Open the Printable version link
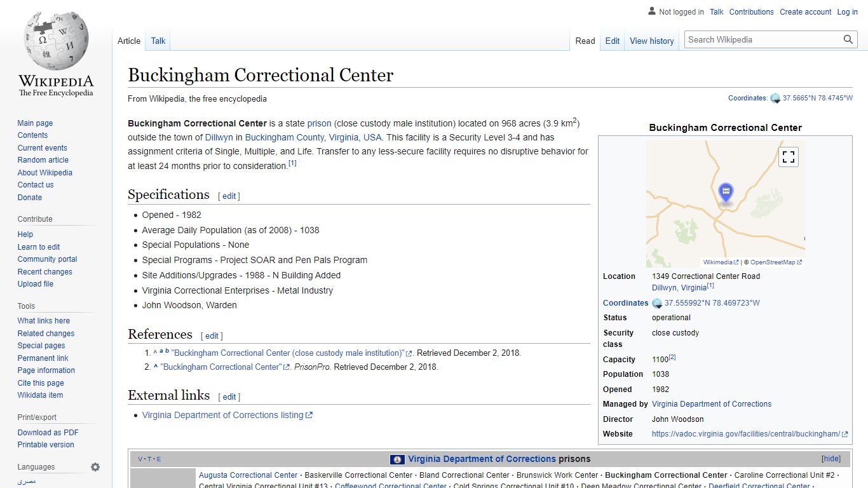Image resolution: width=868 pixels, height=488 pixels. click(46, 445)
